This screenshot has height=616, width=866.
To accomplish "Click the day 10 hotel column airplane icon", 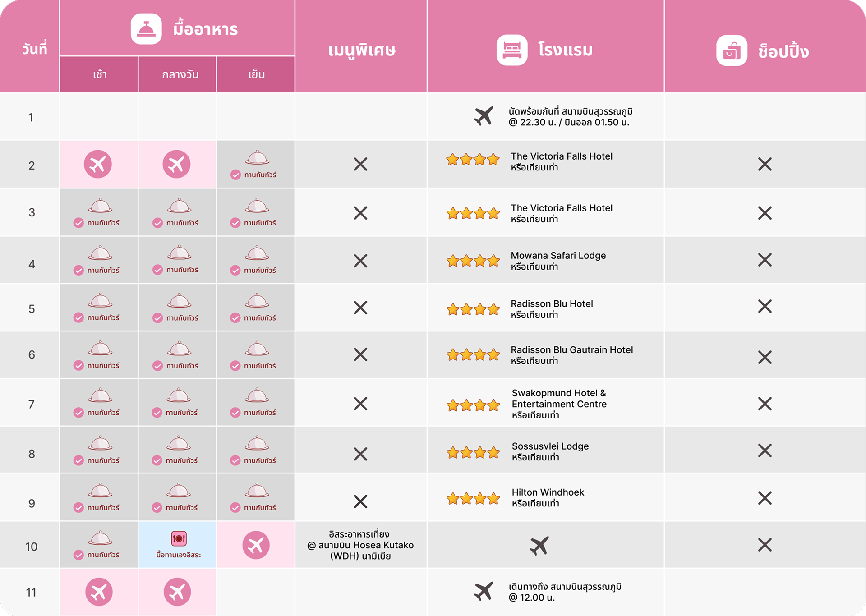I will pyautogui.click(x=539, y=546).
